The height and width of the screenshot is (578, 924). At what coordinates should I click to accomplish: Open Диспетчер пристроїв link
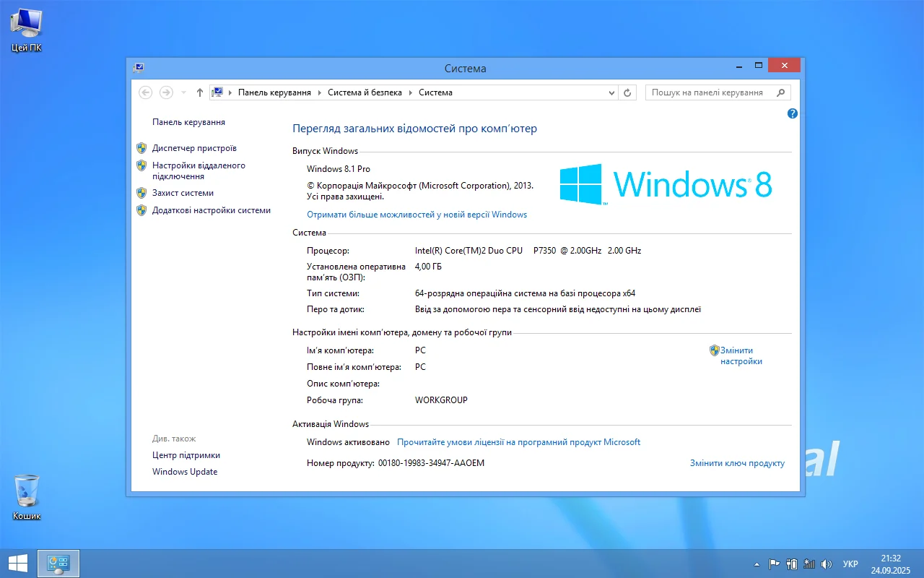coord(194,148)
